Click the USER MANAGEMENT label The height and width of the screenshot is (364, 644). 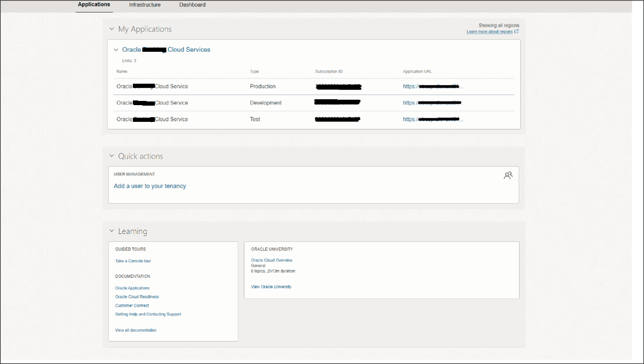134,174
